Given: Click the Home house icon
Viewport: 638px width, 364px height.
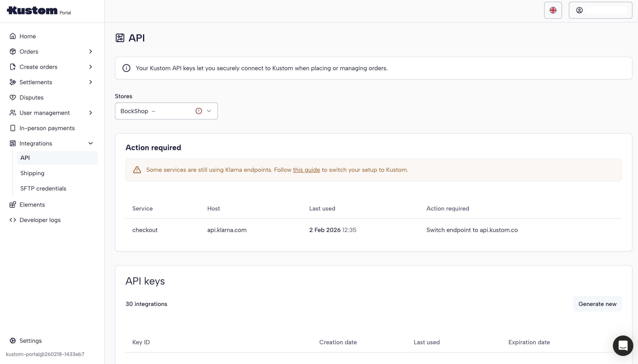Looking at the screenshot, I should point(13,36).
